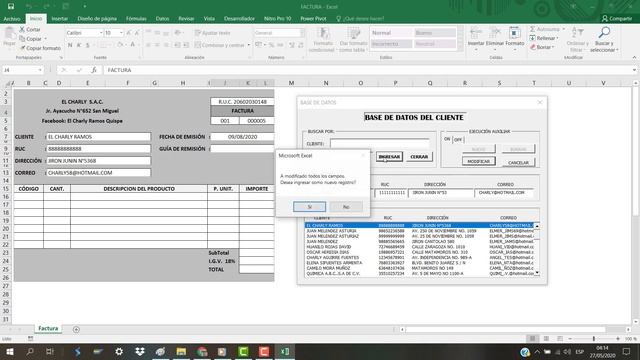Screen dimensions: 640x360
Task: Click the font color A icon
Action: tap(132, 45)
